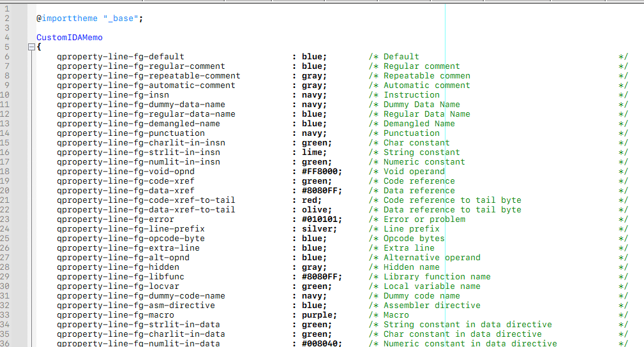Click 'qproperty-line-fg-locvar' property name
The image size is (644, 347).
click(x=118, y=286)
